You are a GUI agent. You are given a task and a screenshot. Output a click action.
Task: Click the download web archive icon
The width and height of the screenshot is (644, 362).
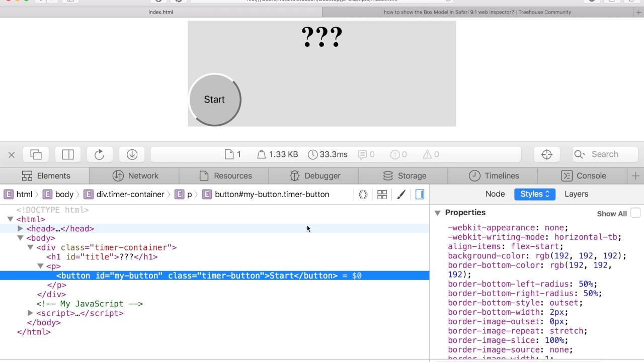(x=132, y=154)
